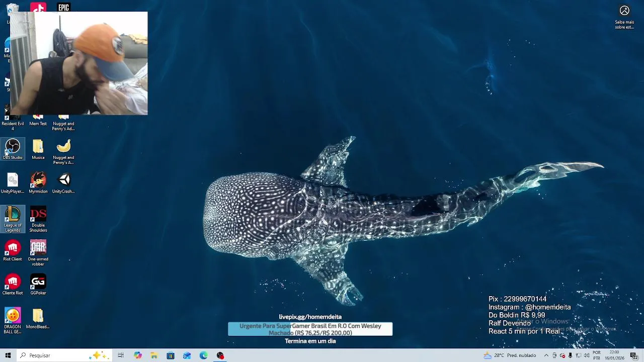Click the 'Instagram : @homemdeita' text
Screen dimensions: 644x362
coord(529,307)
